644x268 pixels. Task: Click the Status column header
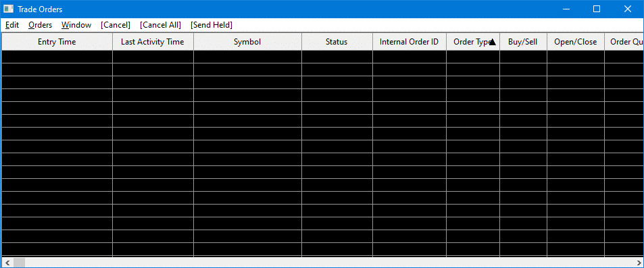click(x=337, y=42)
